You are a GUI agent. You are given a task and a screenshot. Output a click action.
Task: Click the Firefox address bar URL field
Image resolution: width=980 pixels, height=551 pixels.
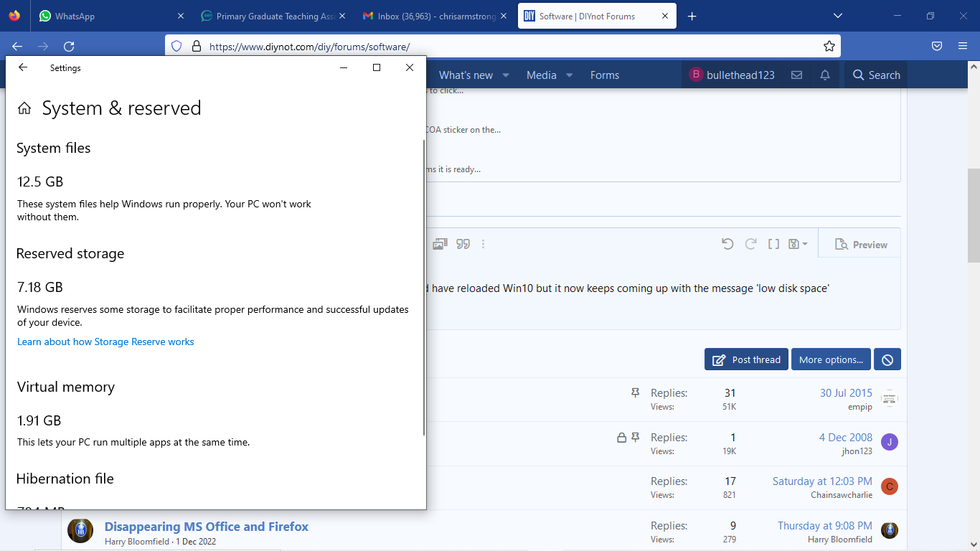pos(502,46)
